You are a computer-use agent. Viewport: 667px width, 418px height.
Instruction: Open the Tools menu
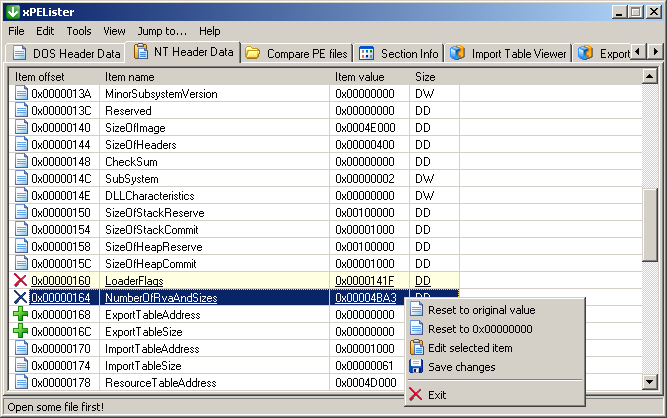[79, 31]
